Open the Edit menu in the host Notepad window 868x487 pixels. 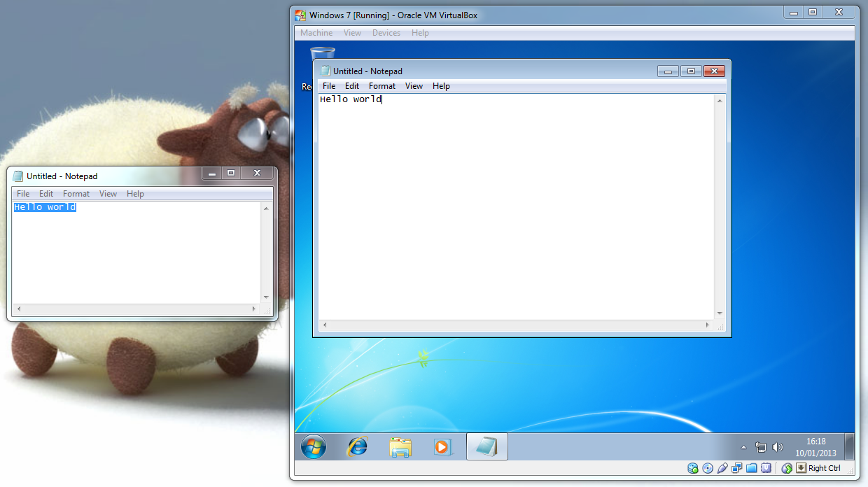tap(46, 194)
